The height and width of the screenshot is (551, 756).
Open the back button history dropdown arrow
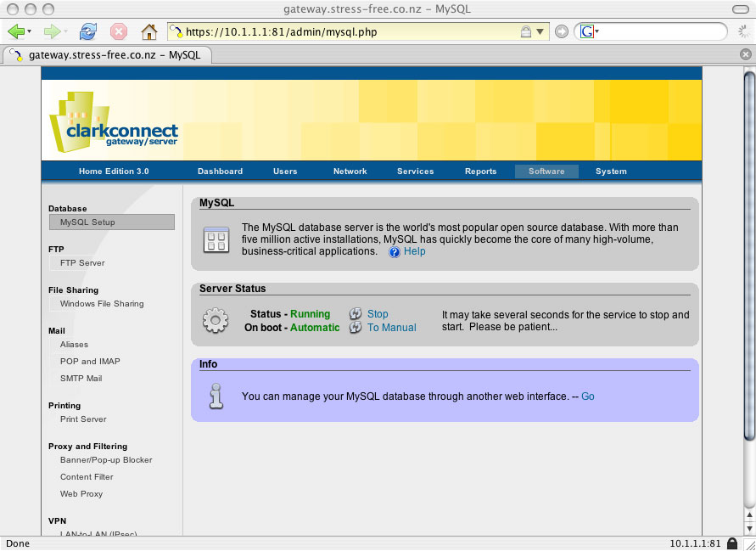(x=30, y=32)
